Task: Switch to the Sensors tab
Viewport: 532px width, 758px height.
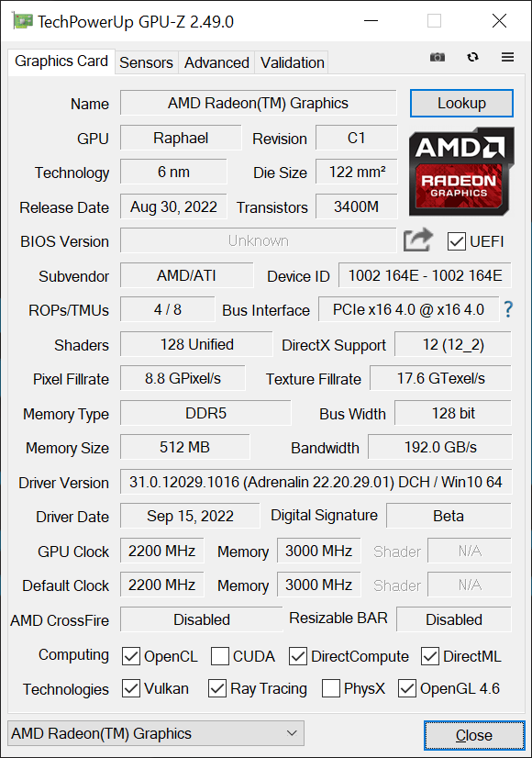Action: [x=146, y=62]
